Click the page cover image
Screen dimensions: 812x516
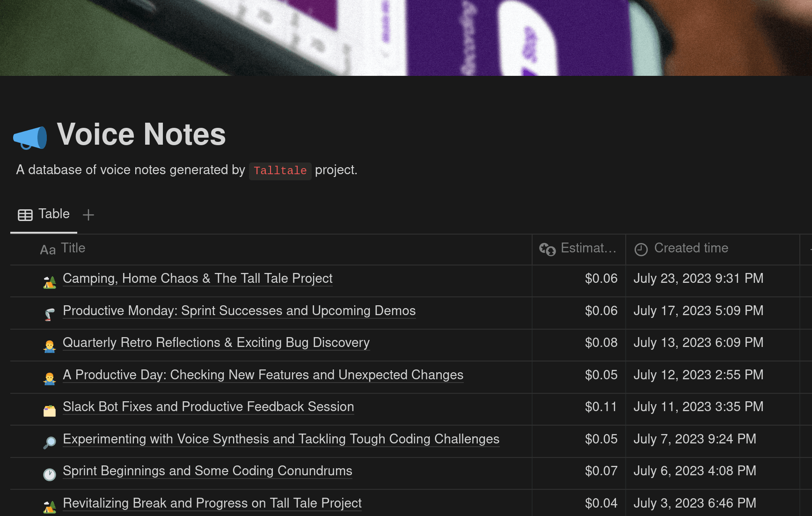406,37
